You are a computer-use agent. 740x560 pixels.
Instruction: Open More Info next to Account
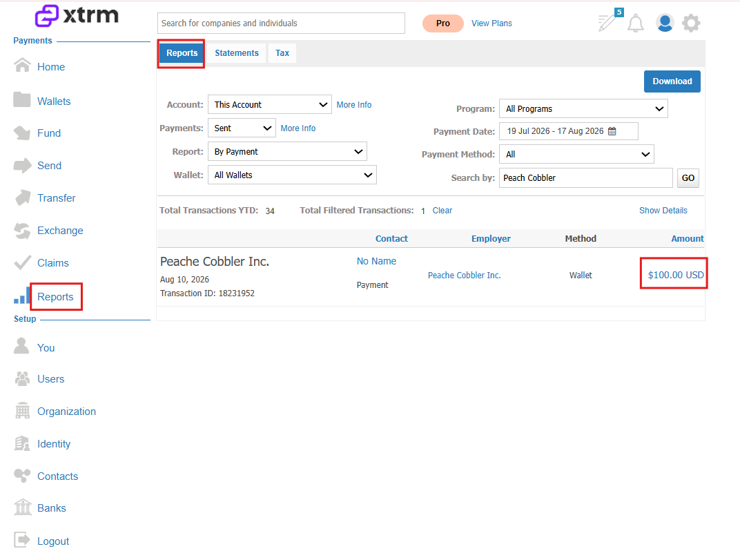(354, 105)
